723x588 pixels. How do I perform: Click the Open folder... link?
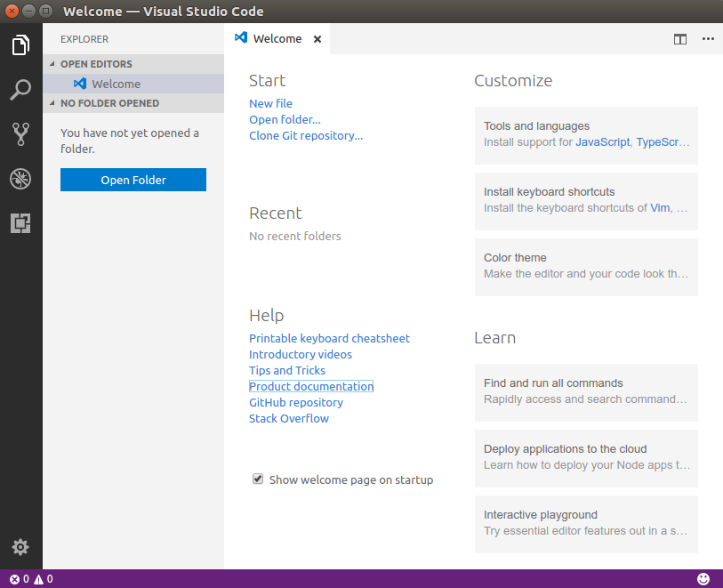pyautogui.click(x=285, y=120)
